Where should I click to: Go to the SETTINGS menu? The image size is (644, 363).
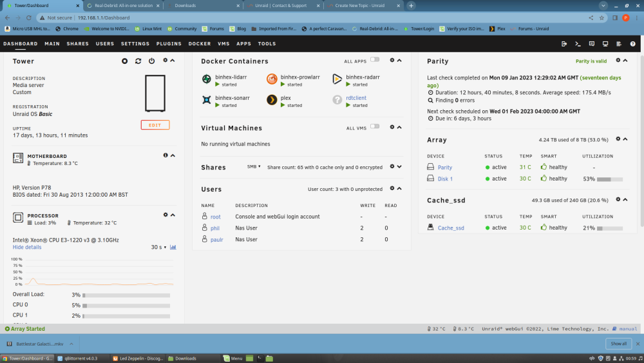tap(135, 44)
